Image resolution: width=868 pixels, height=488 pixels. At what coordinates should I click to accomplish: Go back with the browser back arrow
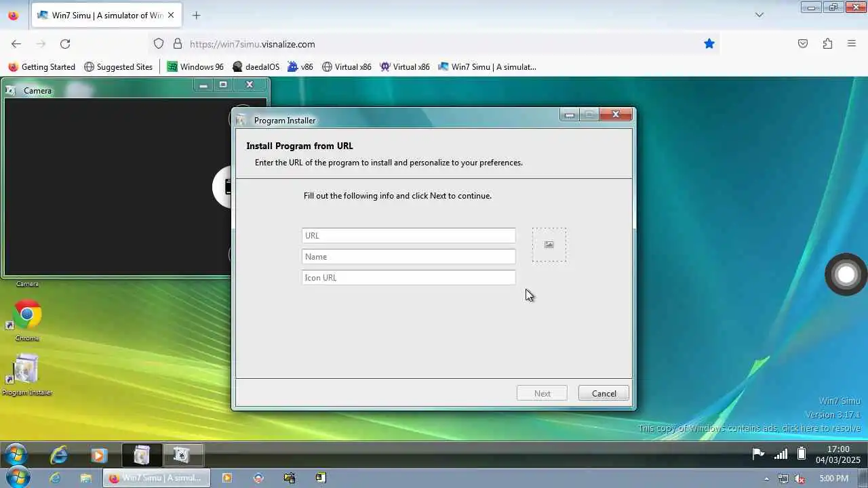click(16, 43)
